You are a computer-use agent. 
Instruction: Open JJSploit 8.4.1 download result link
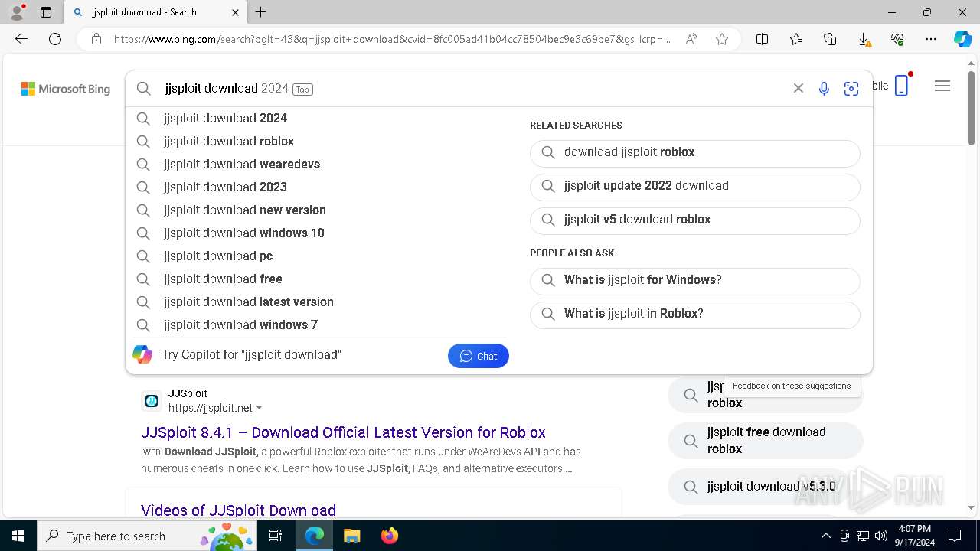click(x=343, y=432)
